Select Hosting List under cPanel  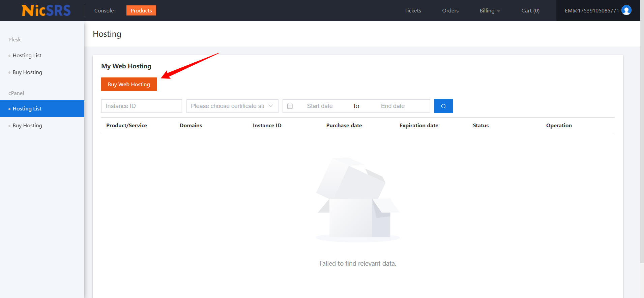(42, 109)
